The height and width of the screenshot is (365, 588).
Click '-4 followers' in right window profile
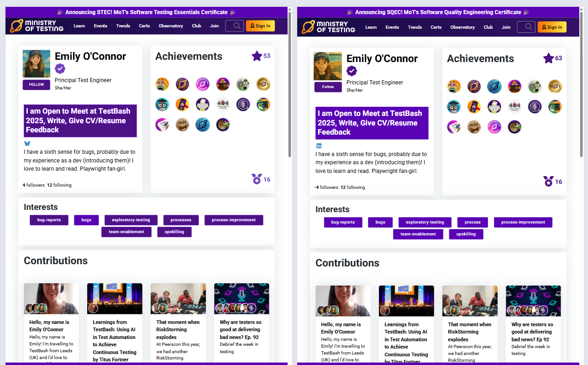click(x=326, y=188)
